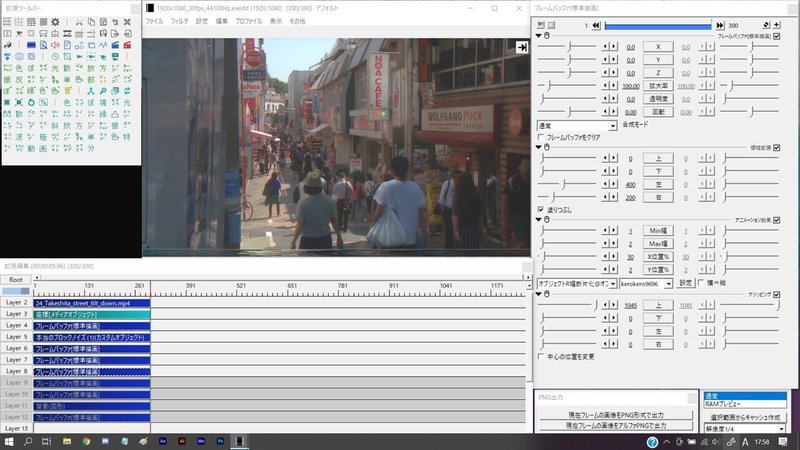Click the scissors cut icon in the extended toolbar

(x=79, y=22)
